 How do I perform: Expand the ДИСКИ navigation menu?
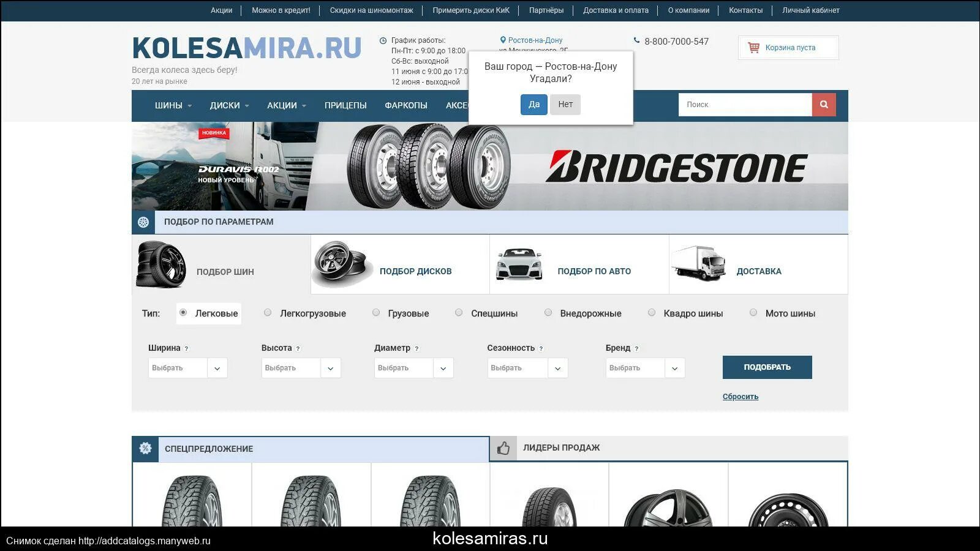[x=230, y=105]
